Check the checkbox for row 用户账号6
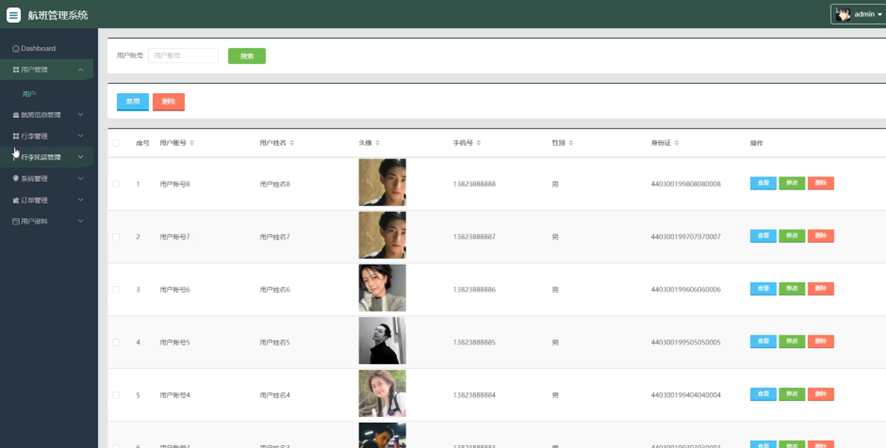The width and height of the screenshot is (886, 448). (x=116, y=290)
